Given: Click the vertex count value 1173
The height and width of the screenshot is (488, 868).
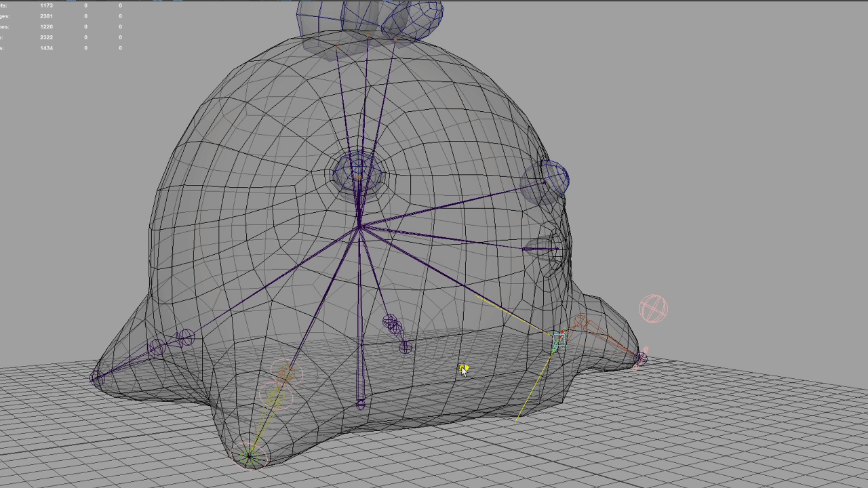Looking at the screenshot, I should pyautogui.click(x=46, y=5).
